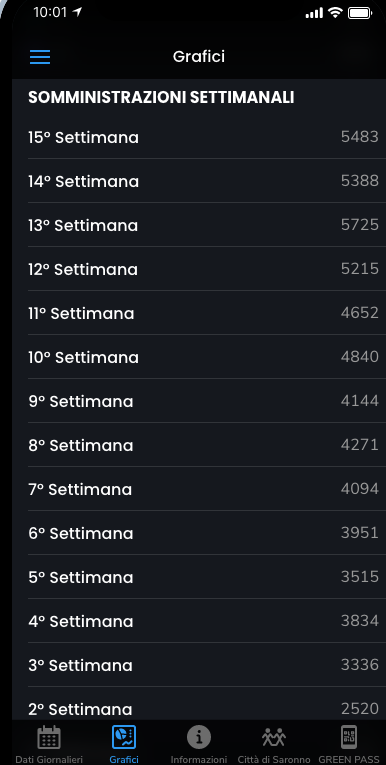Select the Grafici chart icon
This screenshot has width=386, height=765.
124,737
